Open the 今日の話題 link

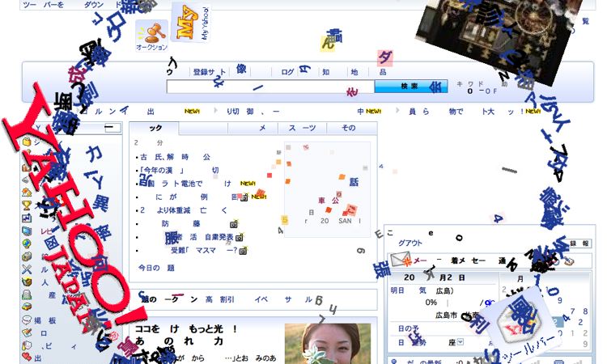(156, 268)
